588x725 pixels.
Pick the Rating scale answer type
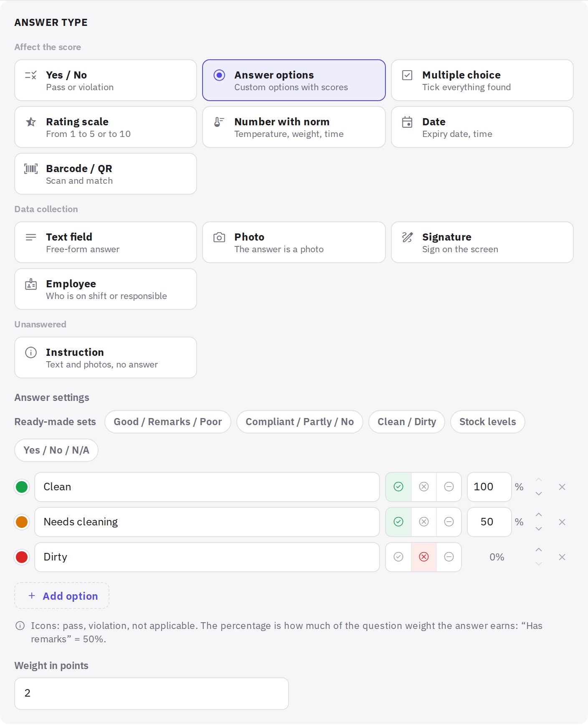pyautogui.click(x=106, y=127)
